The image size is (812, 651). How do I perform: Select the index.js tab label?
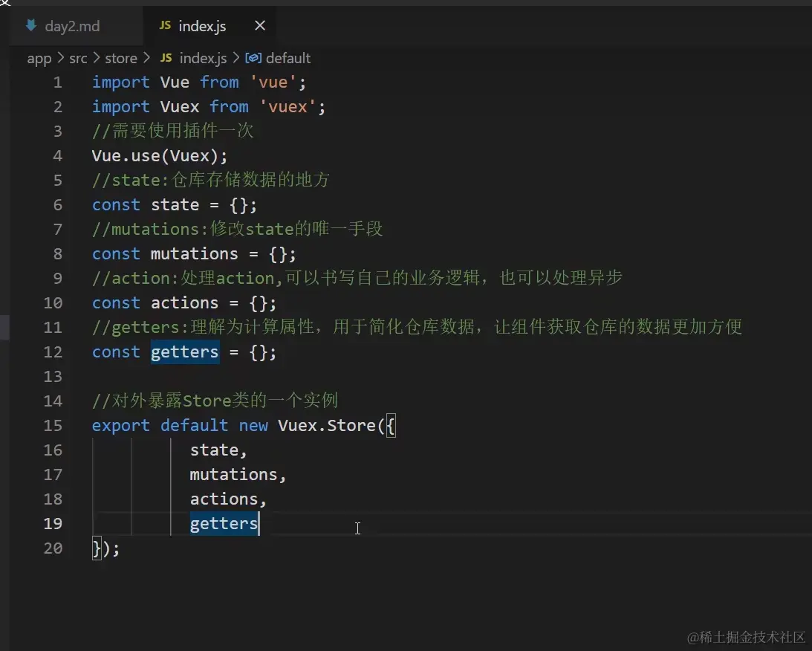coord(202,26)
